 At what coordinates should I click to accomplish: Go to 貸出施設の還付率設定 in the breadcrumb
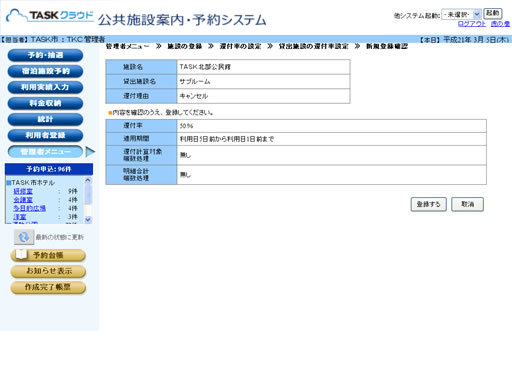tap(313, 46)
